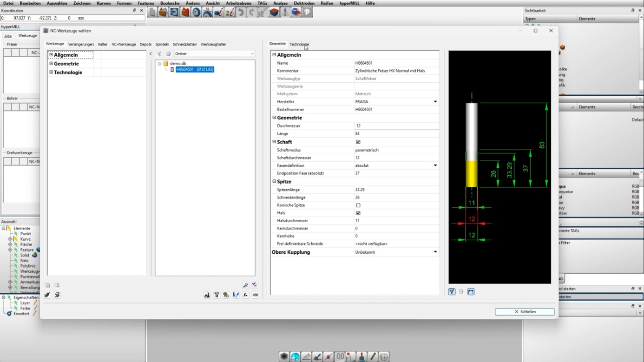The height and width of the screenshot is (362, 644).
Task: Collapse the Spitze property group
Action: point(274,182)
